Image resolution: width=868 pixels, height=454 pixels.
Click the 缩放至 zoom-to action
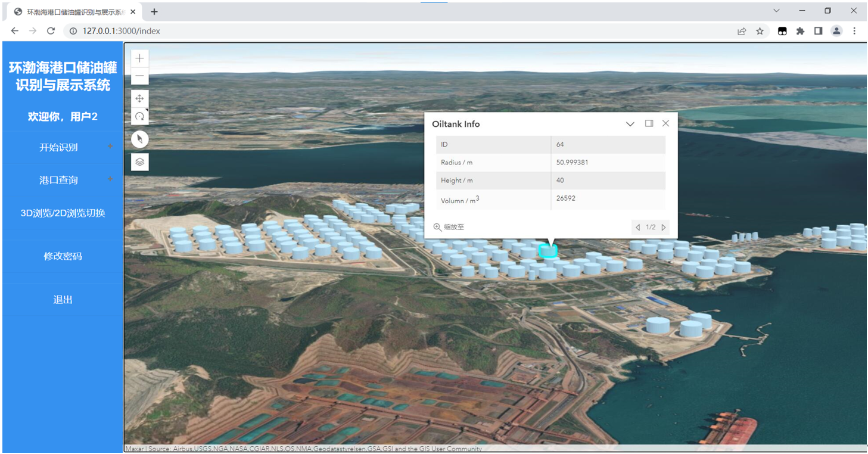pyautogui.click(x=449, y=227)
